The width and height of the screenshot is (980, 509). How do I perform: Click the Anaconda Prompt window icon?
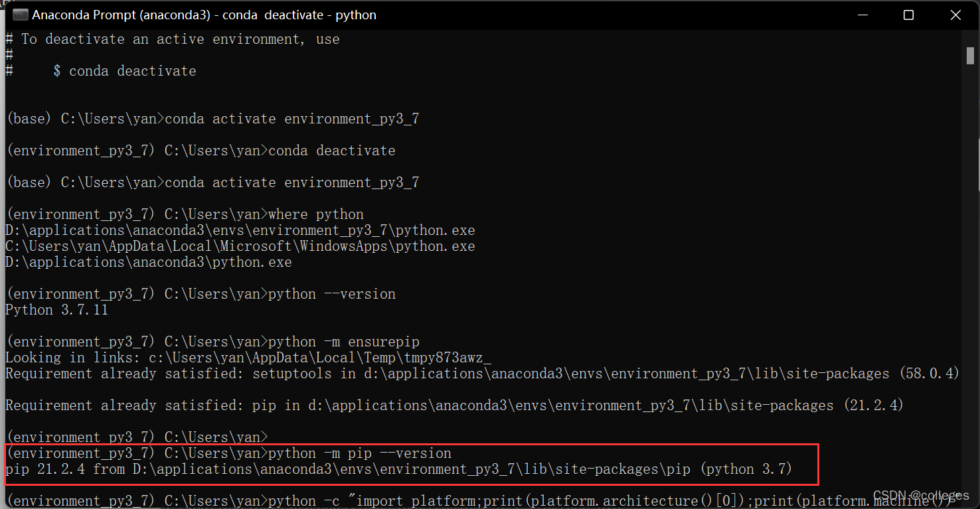coord(20,15)
